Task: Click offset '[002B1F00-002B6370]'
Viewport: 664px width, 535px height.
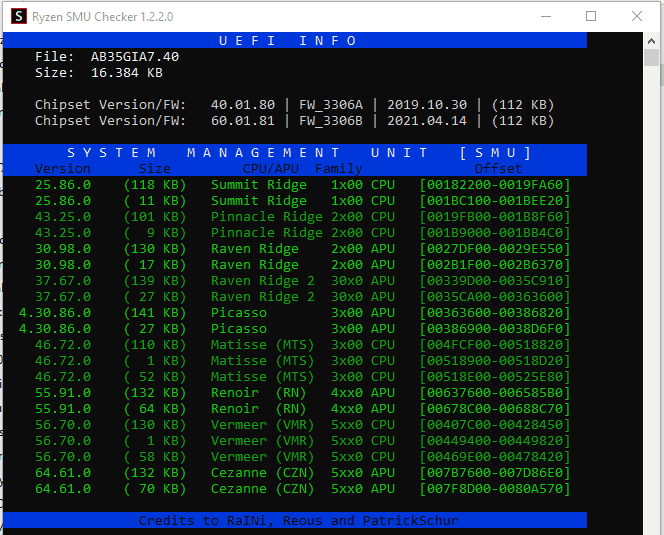Action: click(x=495, y=265)
